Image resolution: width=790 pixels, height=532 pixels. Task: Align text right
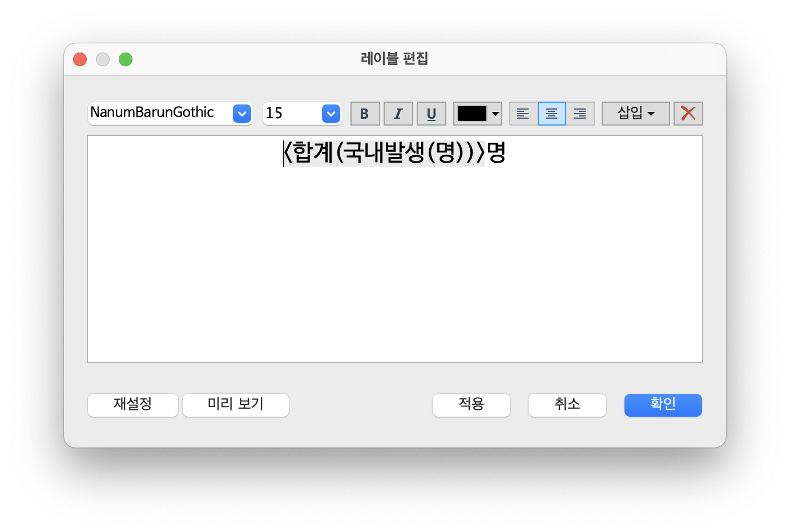pos(580,114)
